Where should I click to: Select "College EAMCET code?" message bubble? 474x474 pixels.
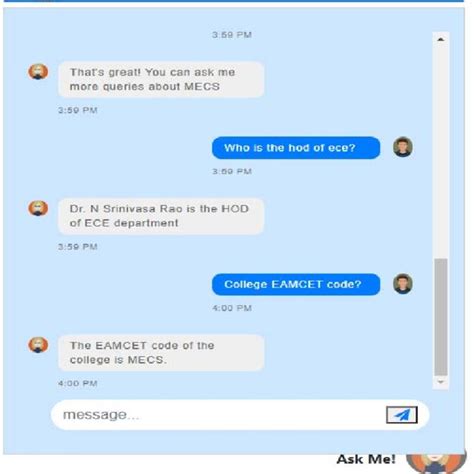click(x=296, y=284)
